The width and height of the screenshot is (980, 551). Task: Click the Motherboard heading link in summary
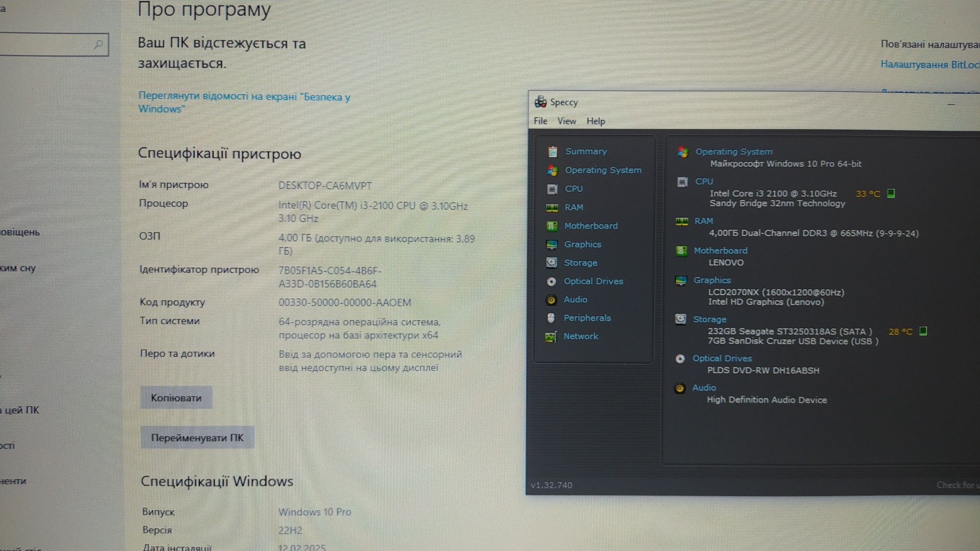pyautogui.click(x=720, y=251)
